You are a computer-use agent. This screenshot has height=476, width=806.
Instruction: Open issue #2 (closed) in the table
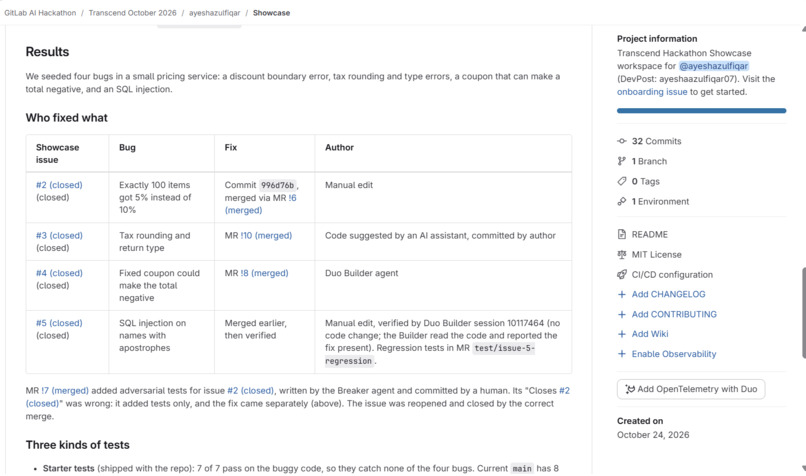(x=59, y=185)
